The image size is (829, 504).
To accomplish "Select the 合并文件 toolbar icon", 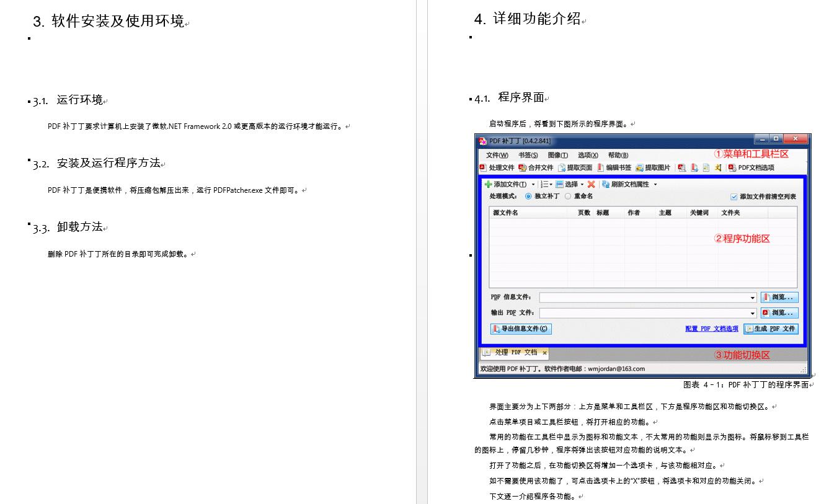I will [536, 167].
